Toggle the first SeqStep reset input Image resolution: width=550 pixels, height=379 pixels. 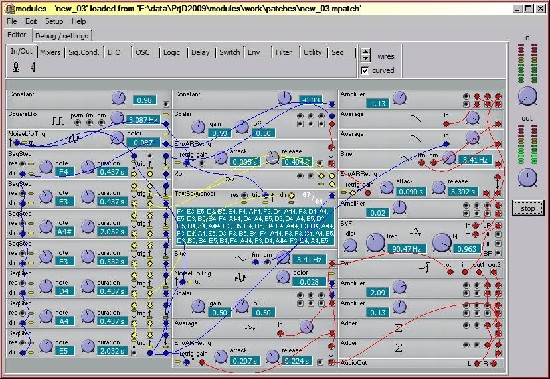point(22,164)
